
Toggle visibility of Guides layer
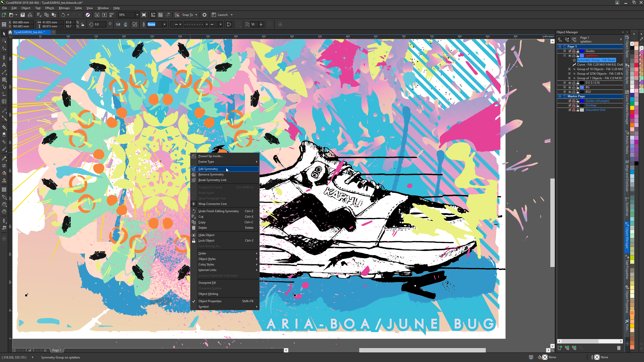(x=570, y=51)
